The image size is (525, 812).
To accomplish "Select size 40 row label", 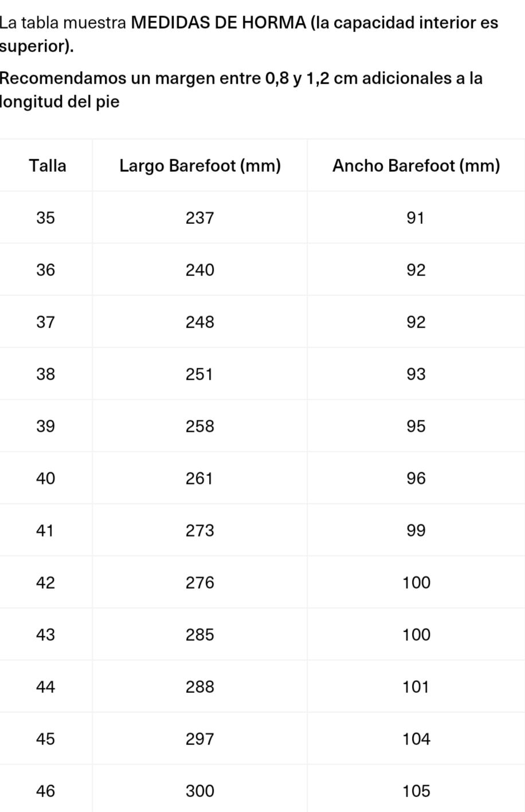I will (46, 479).
